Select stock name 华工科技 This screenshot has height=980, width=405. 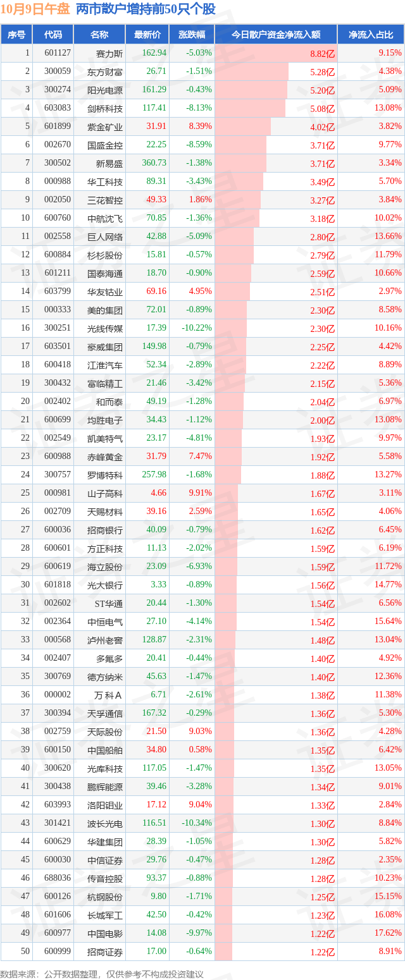pos(105,181)
